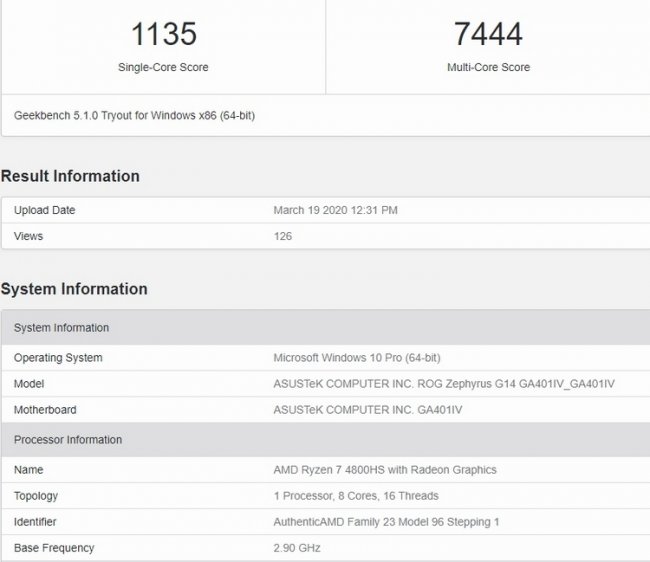Click the AMD Ryzen 7 4800HS processor name
Image resolution: width=650 pixels, height=562 pixels.
pos(384,470)
